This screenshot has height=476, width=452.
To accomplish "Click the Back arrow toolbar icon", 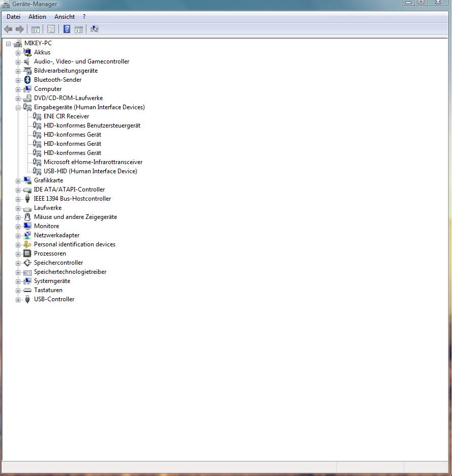I will pyautogui.click(x=8, y=29).
